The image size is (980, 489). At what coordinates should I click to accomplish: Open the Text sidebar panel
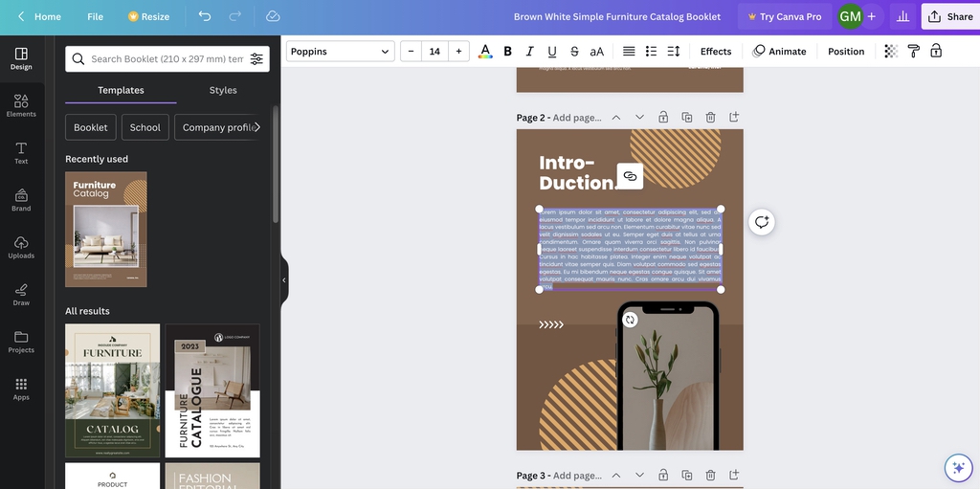coord(21,153)
